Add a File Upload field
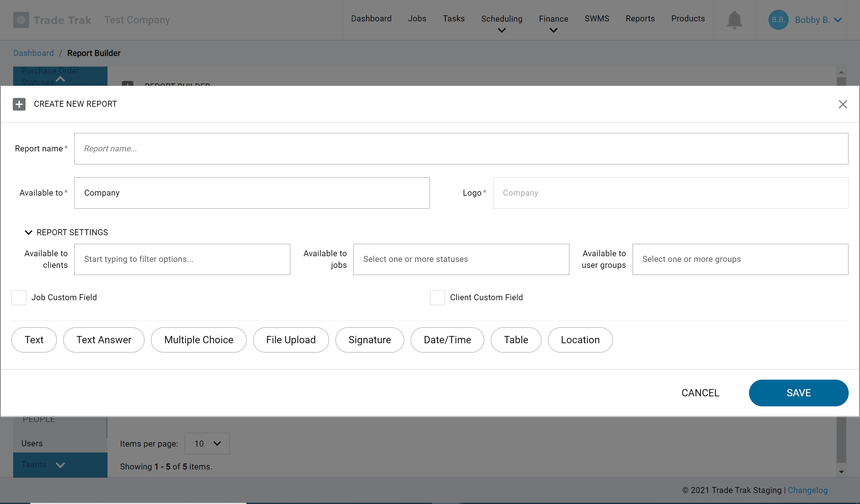 pyautogui.click(x=291, y=340)
